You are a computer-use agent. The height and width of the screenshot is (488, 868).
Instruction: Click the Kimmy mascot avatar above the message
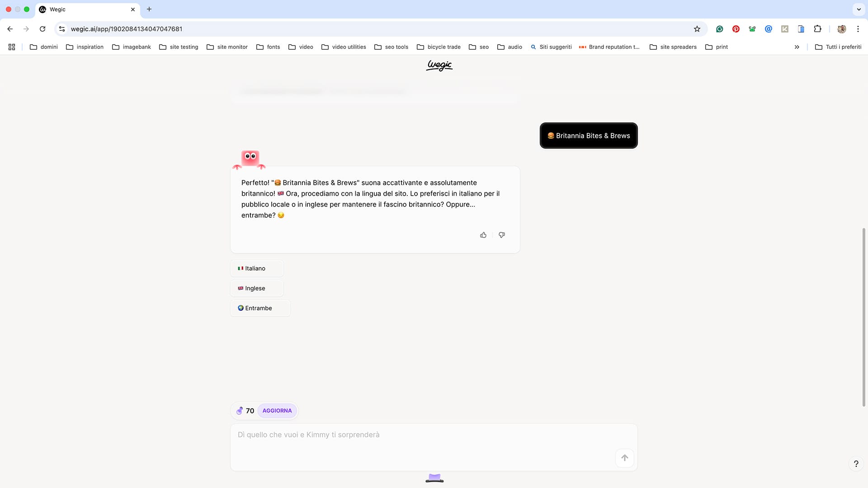pos(249,158)
